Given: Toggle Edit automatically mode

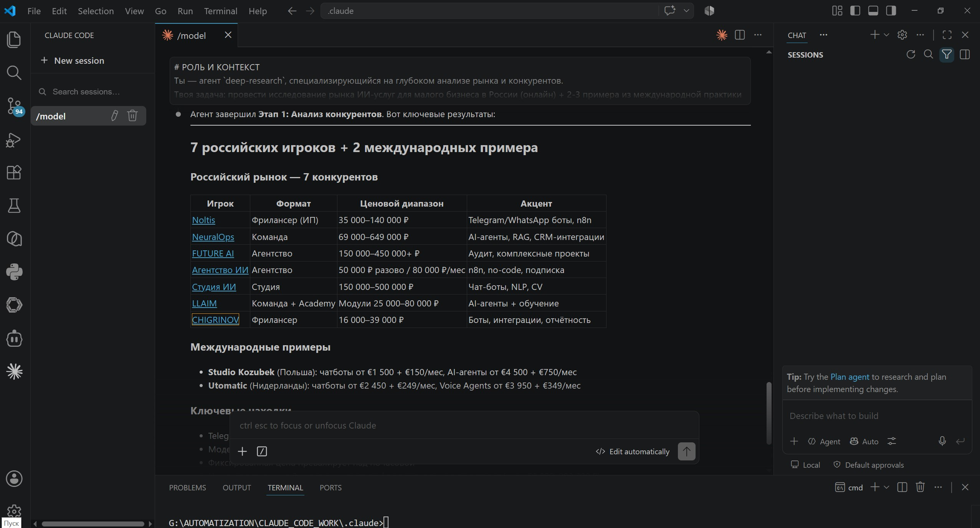Looking at the screenshot, I should click(x=633, y=452).
